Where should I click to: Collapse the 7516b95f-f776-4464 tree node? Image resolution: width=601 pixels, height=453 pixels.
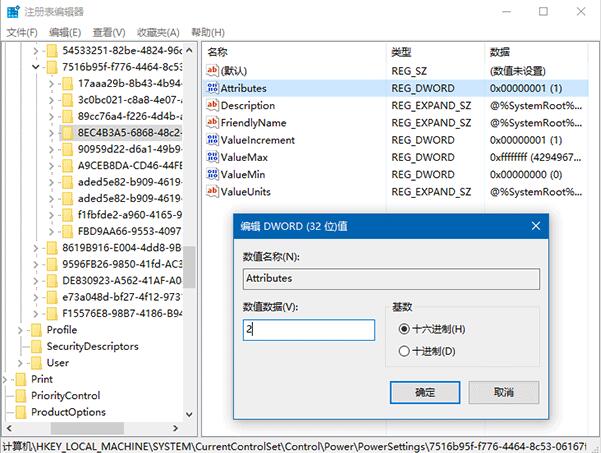coord(36,67)
